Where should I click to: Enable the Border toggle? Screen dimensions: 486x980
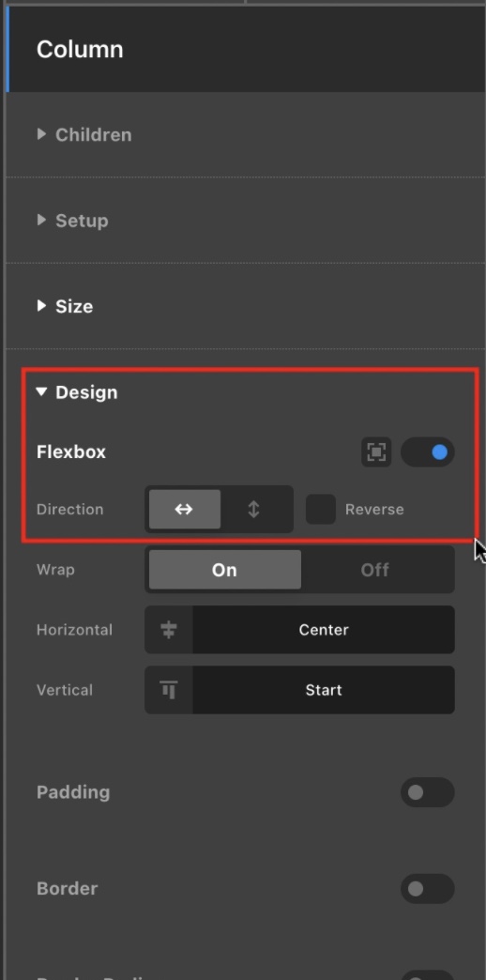(428, 889)
